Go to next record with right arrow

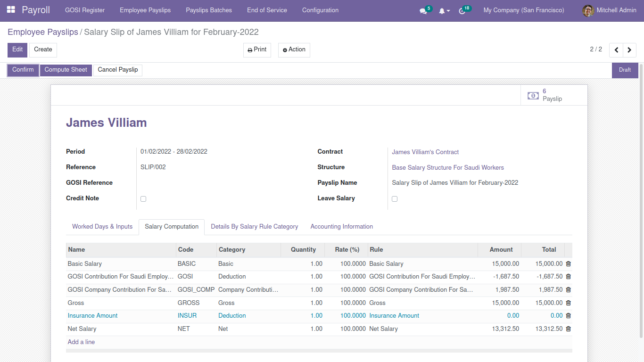(x=629, y=49)
